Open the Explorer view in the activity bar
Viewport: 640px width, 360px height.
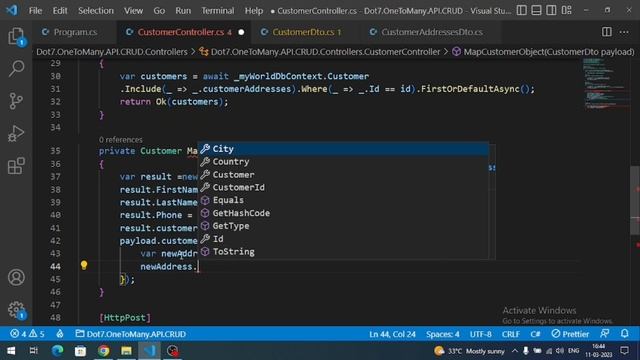16,37
